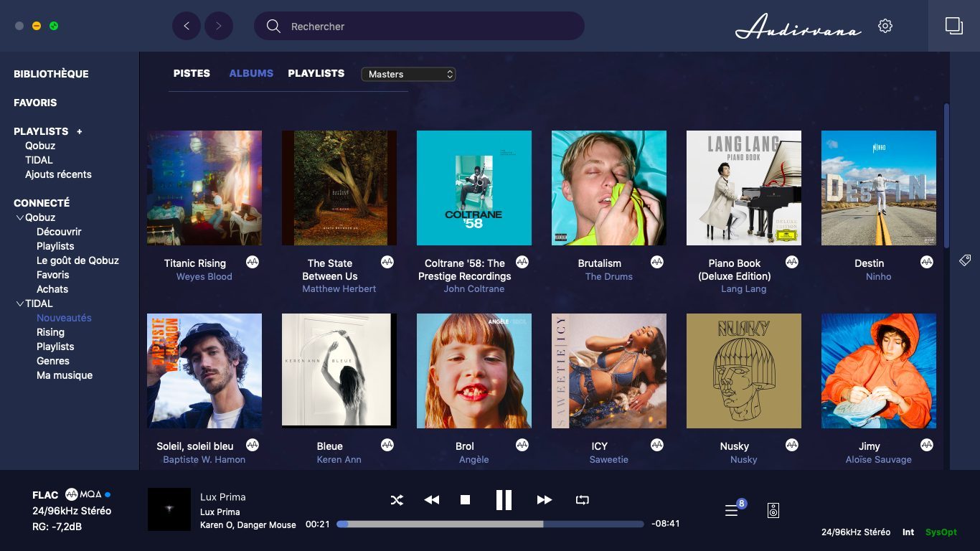Select Le goût de Qobuz
The width and height of the screenshot is (980, 551).
tap(77, 260)
